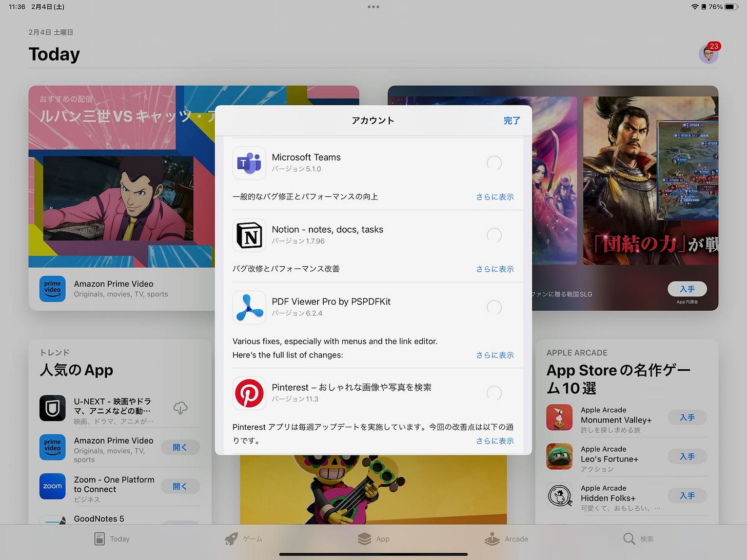The image size is (747, 560).
Task: Tap the 人気の App heading
Action: tap(76, 370)
